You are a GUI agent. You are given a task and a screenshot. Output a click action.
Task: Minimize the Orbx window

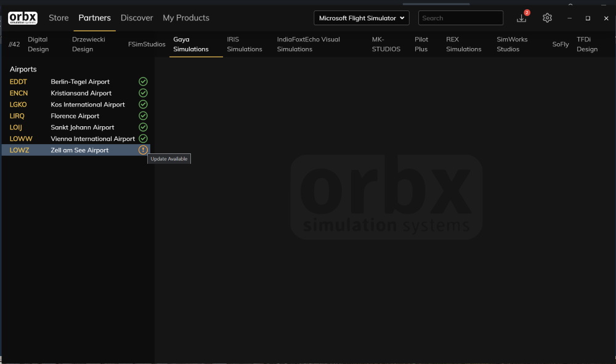[x=569, y=18]
